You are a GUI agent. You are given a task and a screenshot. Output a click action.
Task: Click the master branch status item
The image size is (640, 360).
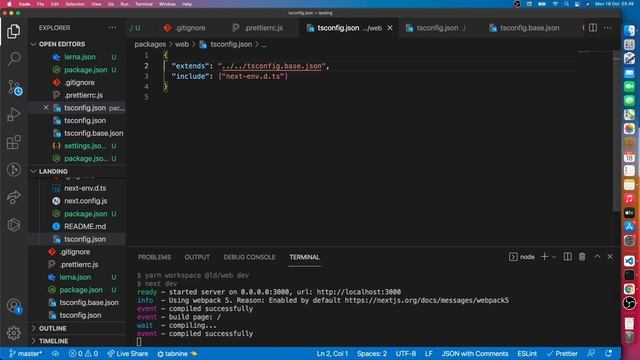[25, 353]
